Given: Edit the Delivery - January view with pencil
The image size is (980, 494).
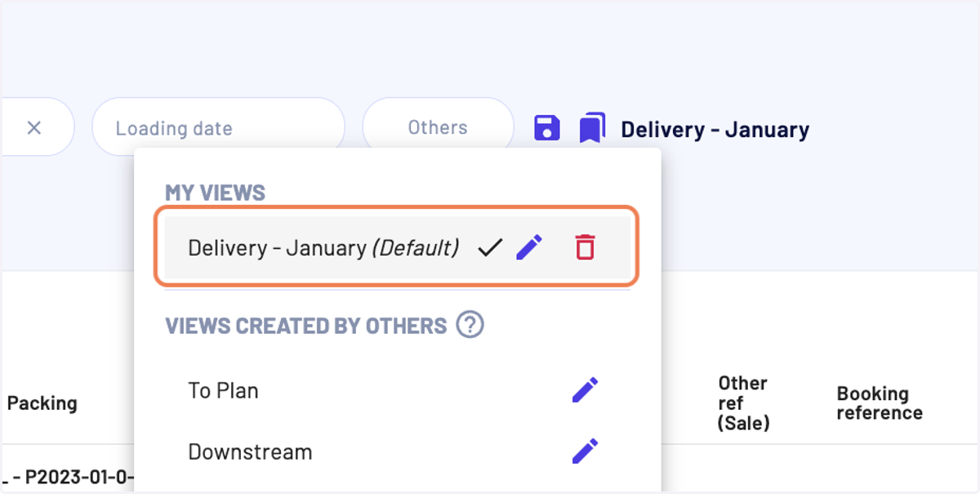Looking at the screenshot, I should 529,247.
